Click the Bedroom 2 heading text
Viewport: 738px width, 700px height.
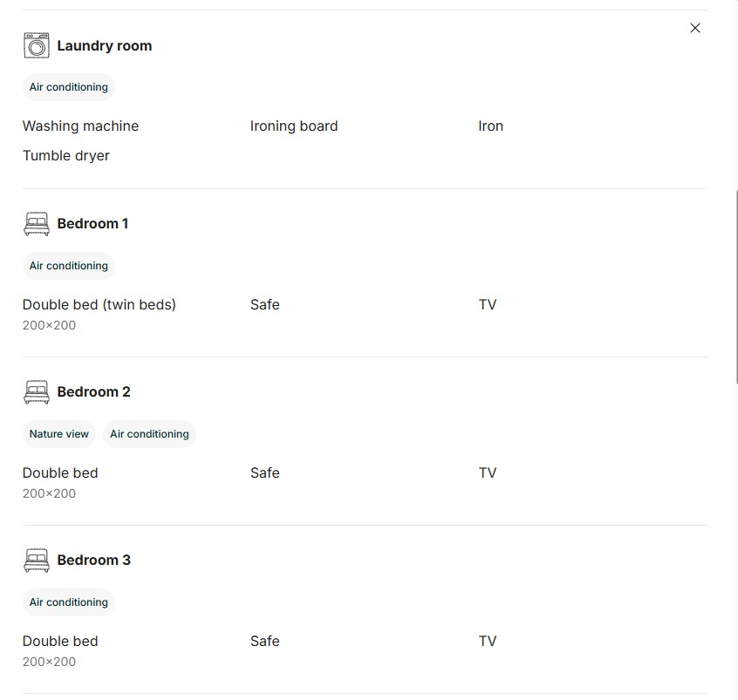pos(93,392)
